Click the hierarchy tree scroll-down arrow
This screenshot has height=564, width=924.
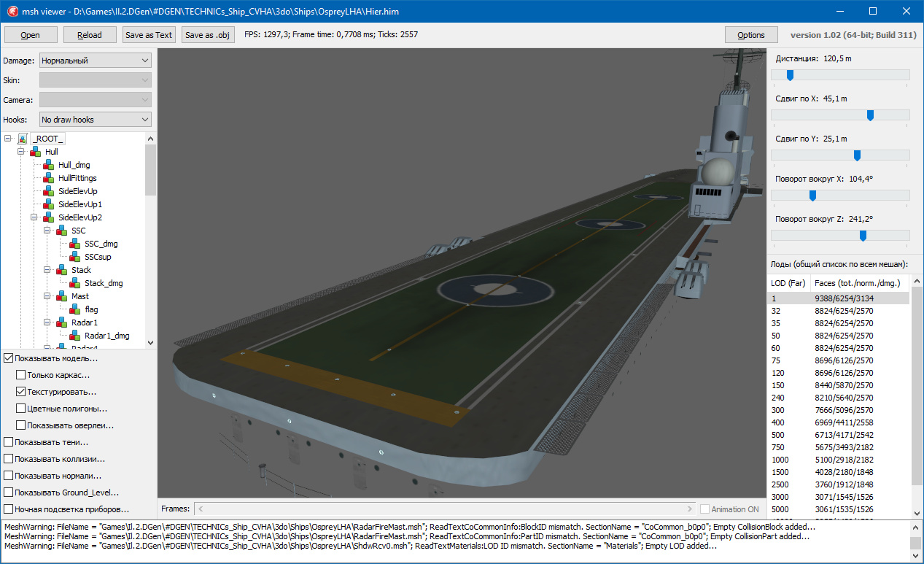click(150, 343)
